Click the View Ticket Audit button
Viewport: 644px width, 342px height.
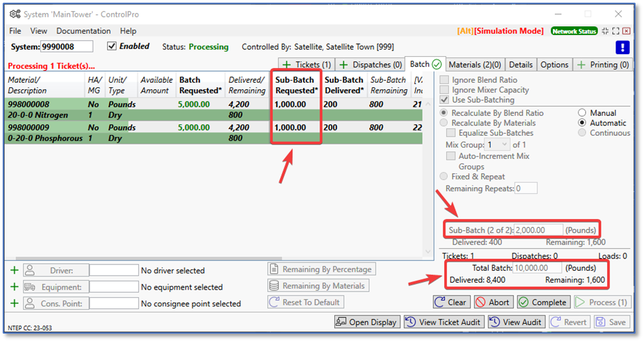(443, 322)
